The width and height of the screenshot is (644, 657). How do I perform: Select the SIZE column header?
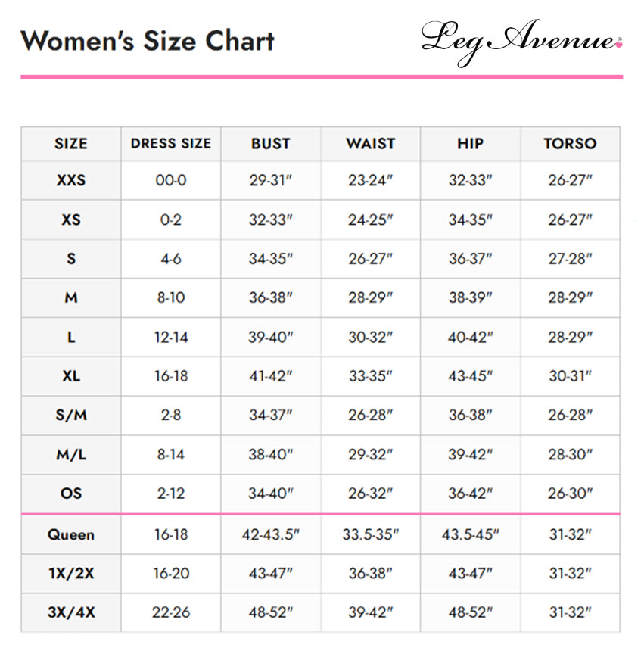[71, 144]
